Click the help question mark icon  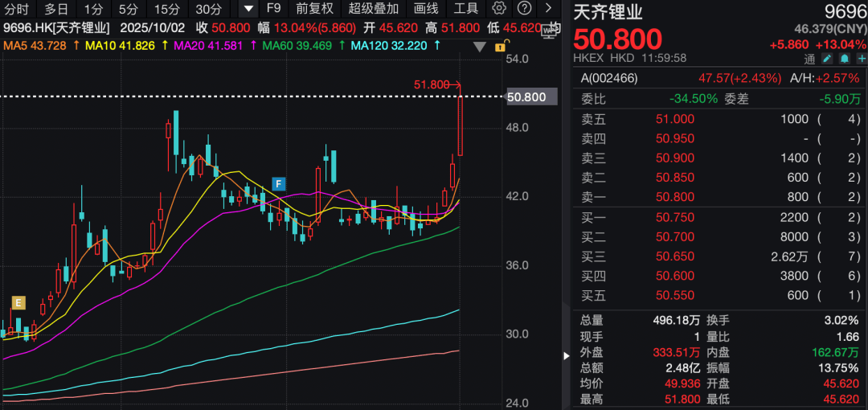click(x=524, y=9)
